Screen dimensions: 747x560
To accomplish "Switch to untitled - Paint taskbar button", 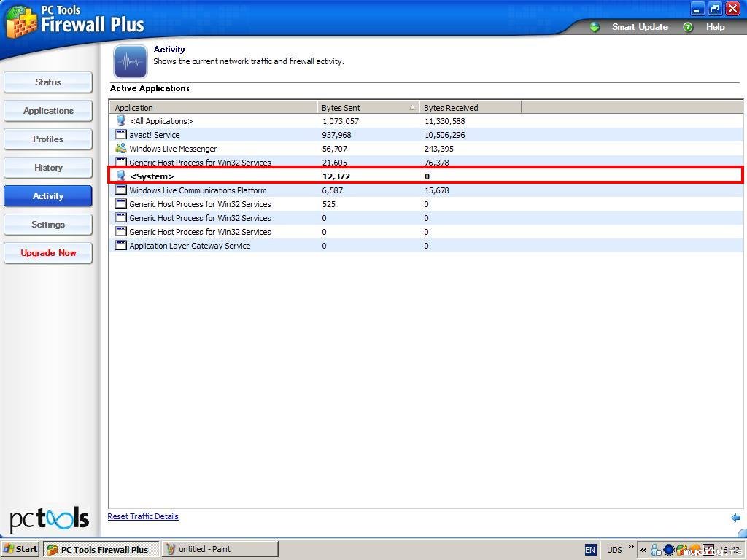I will pos(220,549).
